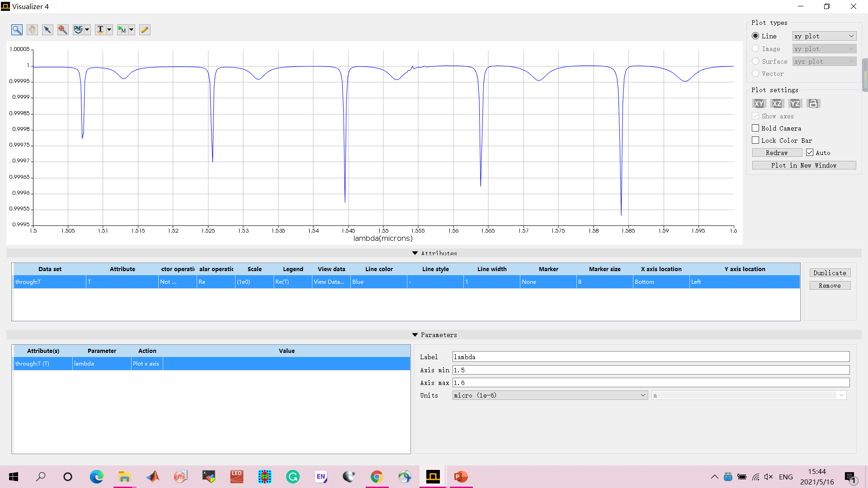Enable the Hold Camera checkbox
This screenshot has width=868, height=488.
click(x=755, y=128)
